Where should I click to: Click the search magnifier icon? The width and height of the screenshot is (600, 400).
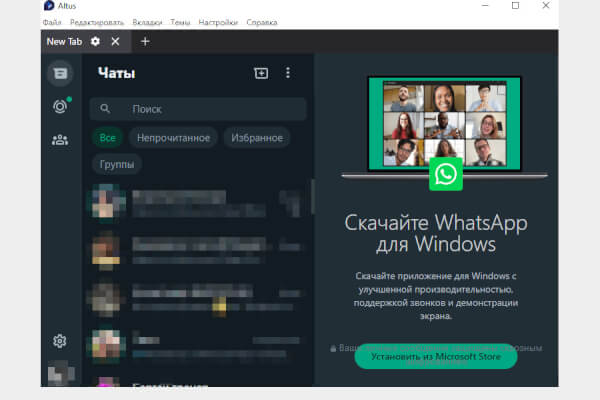pyautogui.click(x=105, y=109)
